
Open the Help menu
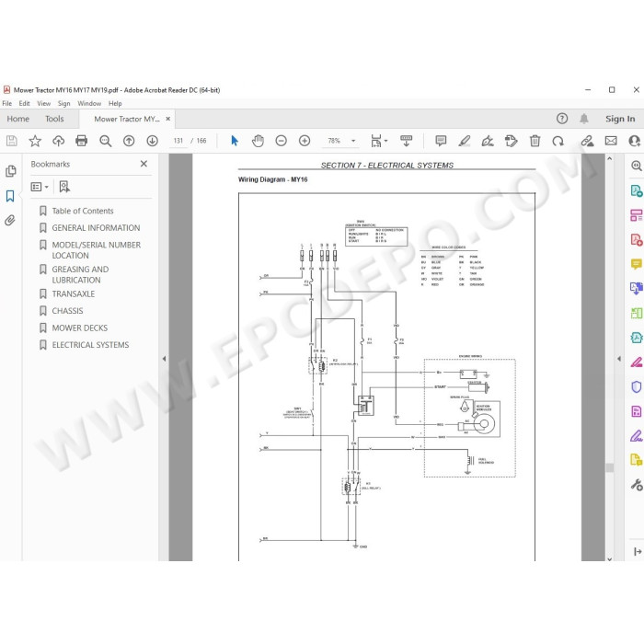coord(115,103)
